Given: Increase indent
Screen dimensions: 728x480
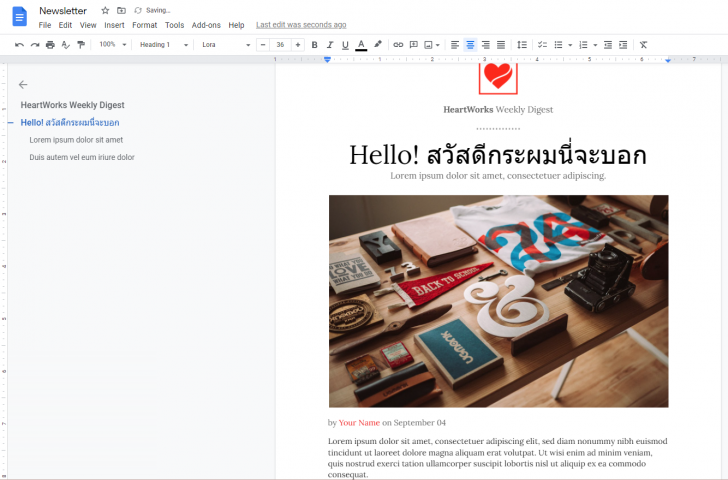Looking at the screenshot, I should coord(623,45).
